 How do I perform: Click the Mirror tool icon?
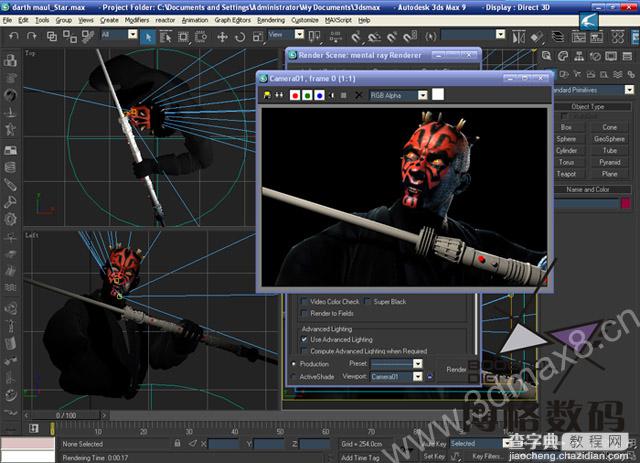518,37
